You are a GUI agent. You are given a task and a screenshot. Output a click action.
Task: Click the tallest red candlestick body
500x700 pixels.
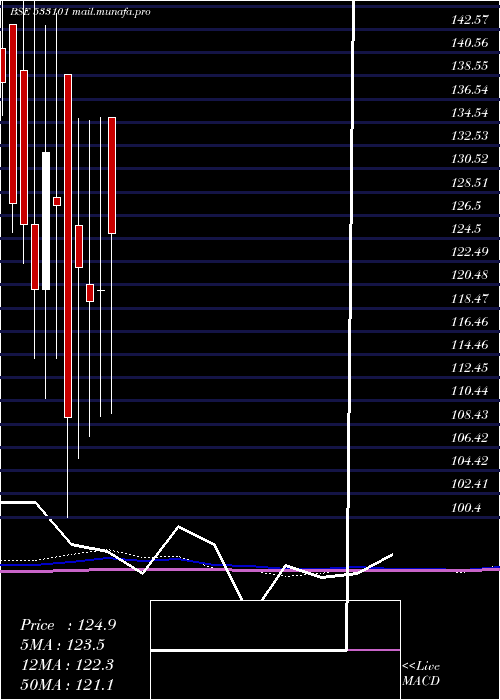[x=68, y=246]
